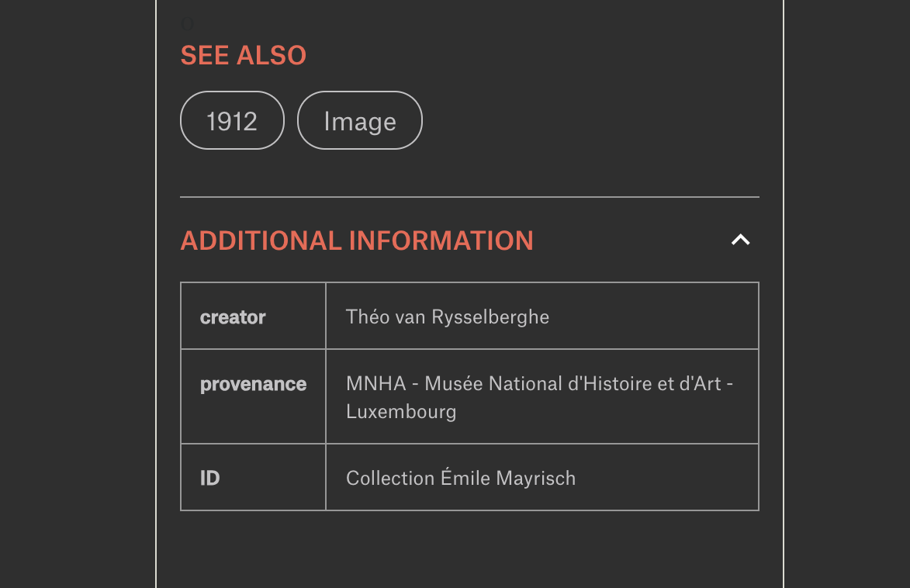Click empty dark area right of panel
This screenshot has height=588, width=910.
847,294
